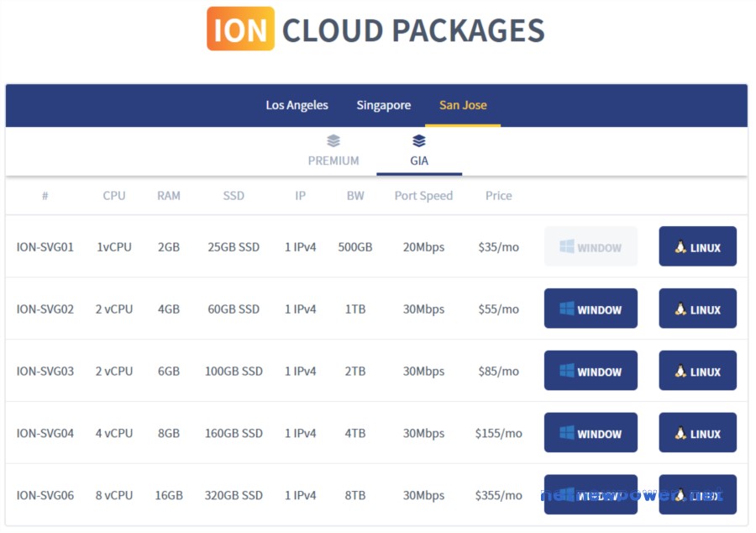Click the 320GB SSD cell
The image size is (756, 533).
tap(234, 495)
